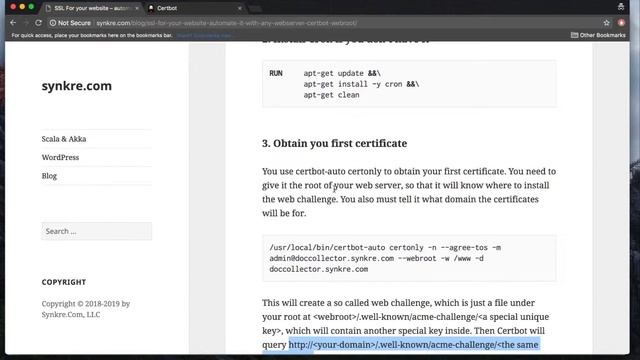Image resolution: width=640 pixels, height=360 pixels.
Task: Open the Other Bookmarks folder
Action: (x=598, y=35)
